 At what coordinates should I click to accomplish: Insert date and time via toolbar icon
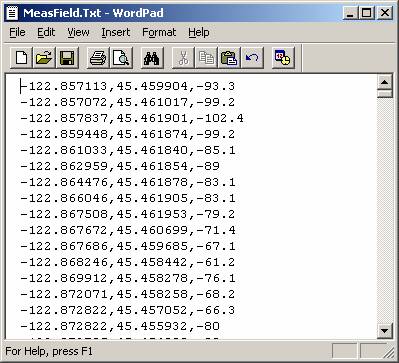coord(283,58)
